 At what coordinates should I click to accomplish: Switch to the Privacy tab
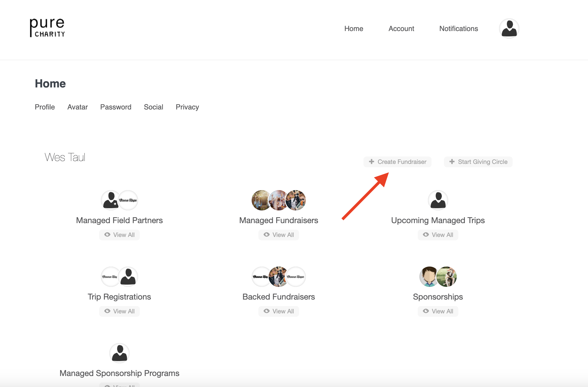click(187, 107)
